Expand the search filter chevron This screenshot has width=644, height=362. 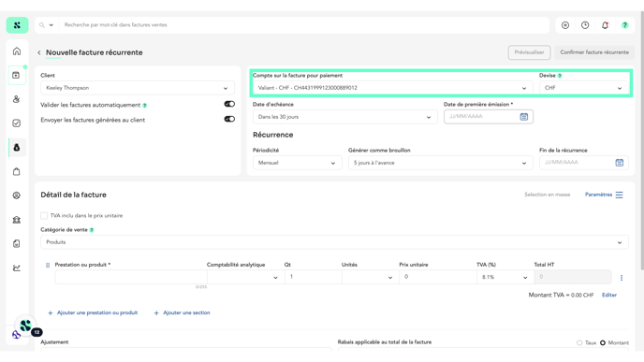pos(51,25)
